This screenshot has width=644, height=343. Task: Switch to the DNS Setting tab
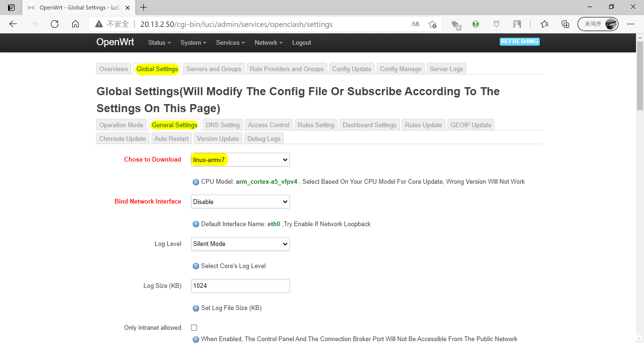tap(223, 125)
